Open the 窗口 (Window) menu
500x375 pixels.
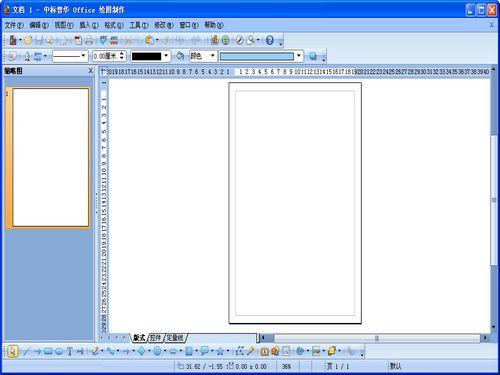[x=189, y=25]
